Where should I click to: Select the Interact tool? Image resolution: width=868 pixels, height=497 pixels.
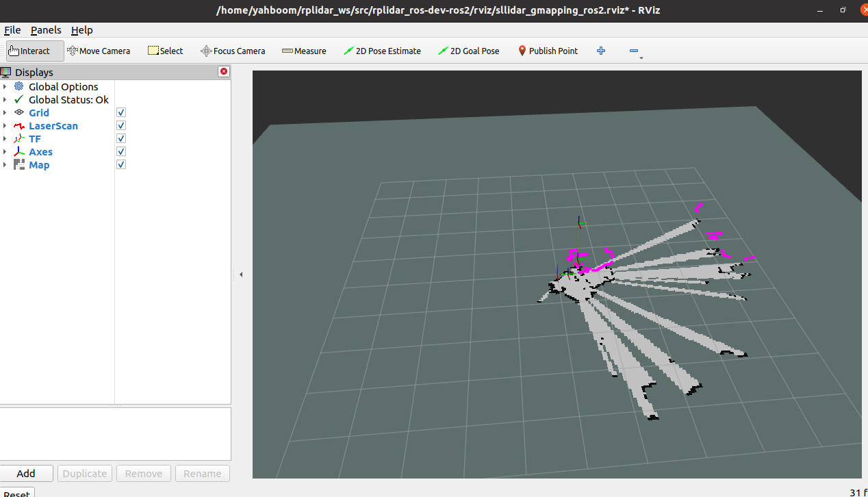(x=35, y=51)
